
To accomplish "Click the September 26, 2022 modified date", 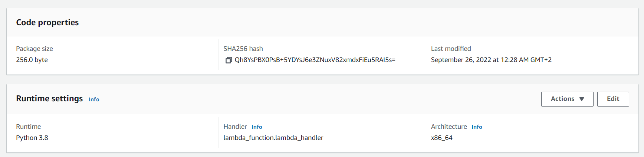I will (x=491, y=60).
